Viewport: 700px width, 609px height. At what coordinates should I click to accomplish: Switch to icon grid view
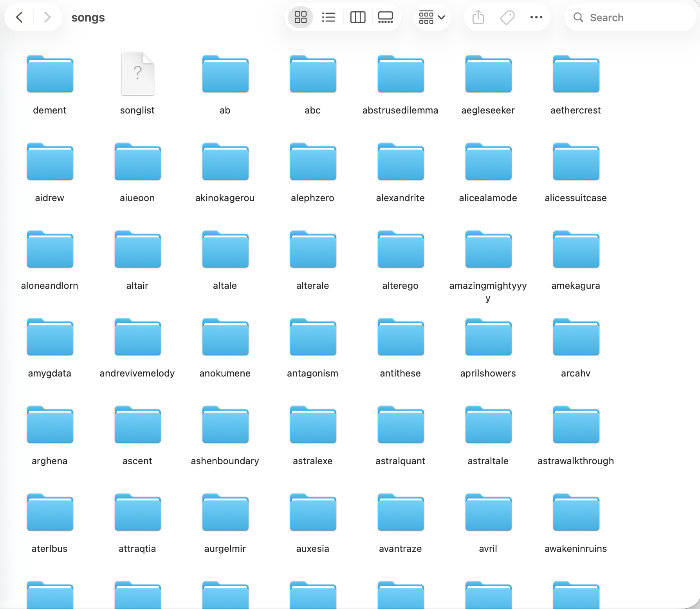click(x=301, y=17)
